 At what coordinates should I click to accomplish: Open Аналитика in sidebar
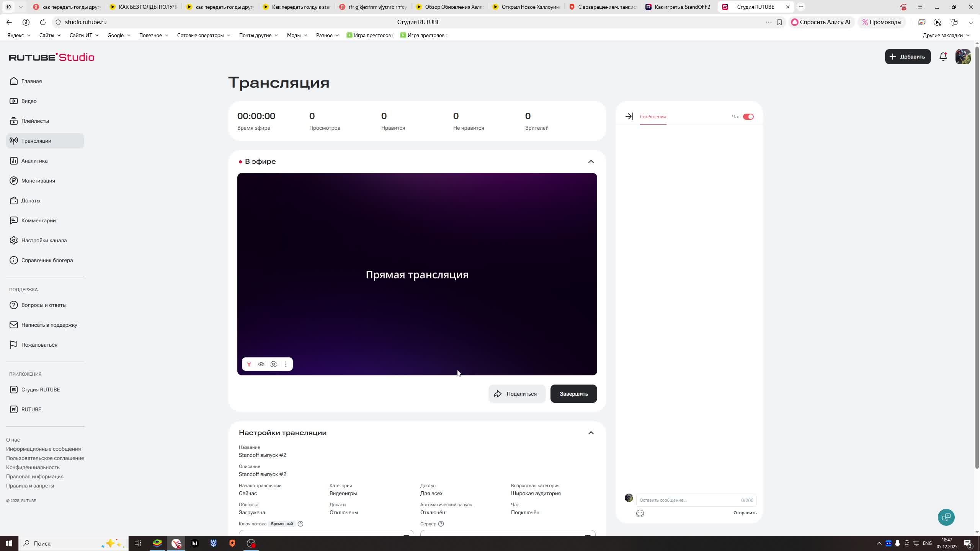pos(34,161)
